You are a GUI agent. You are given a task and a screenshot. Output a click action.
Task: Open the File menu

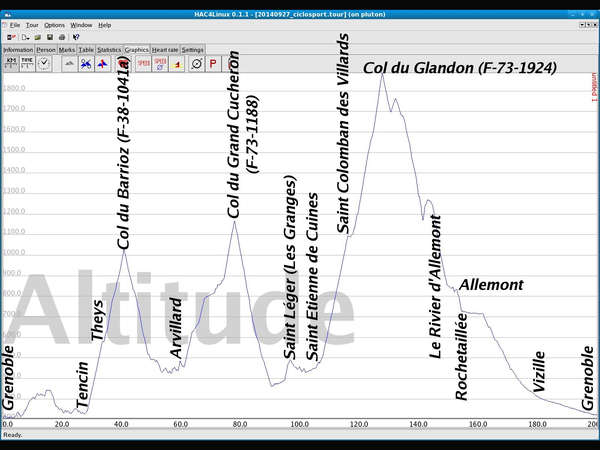coord(14,24)
